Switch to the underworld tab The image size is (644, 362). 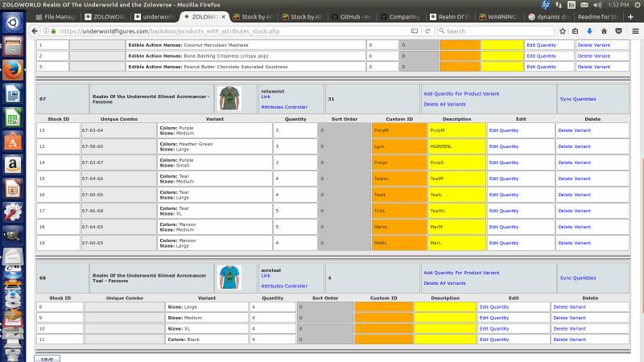155,17
